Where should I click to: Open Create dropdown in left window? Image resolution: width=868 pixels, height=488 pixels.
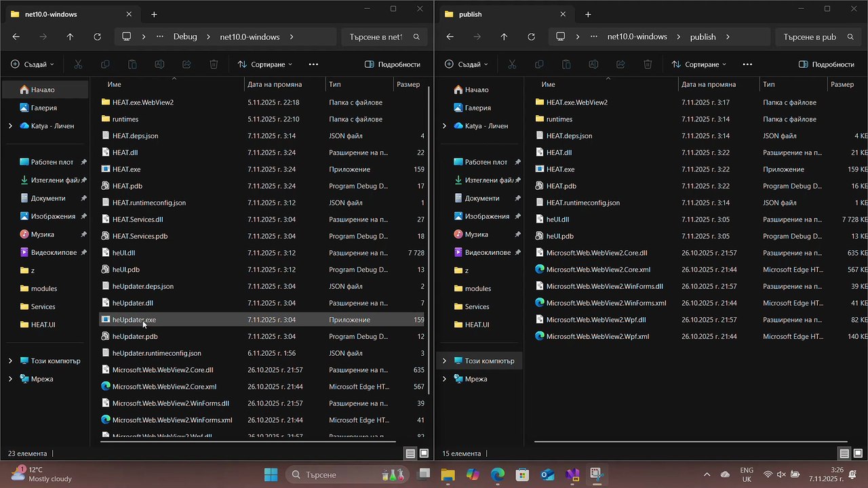click(33, 64)
